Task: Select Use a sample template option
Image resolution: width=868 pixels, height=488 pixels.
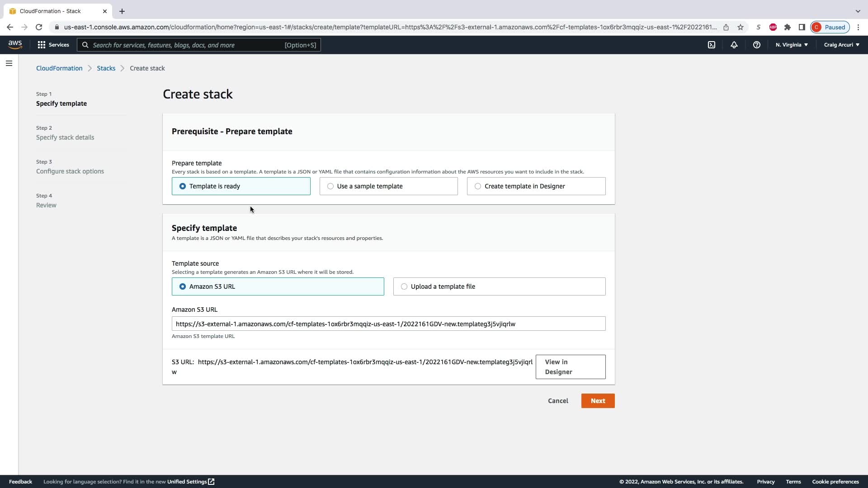Action: pyautogui.click(x=388, y=186)
